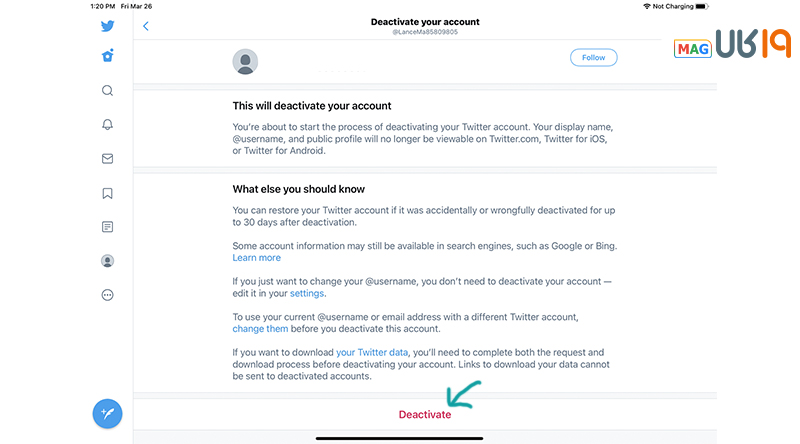Open the Messages envelope icon
The width and height of the screenshot is (800, 444).
[x=107, y=159]
